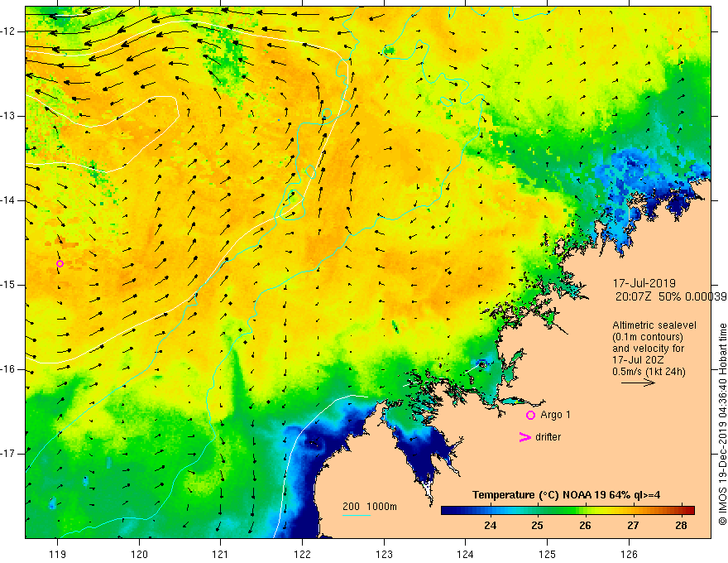The height and width of the screenshot is (563, 728).
Task: Click the temperature color bar
Action: tap(568, 510)
